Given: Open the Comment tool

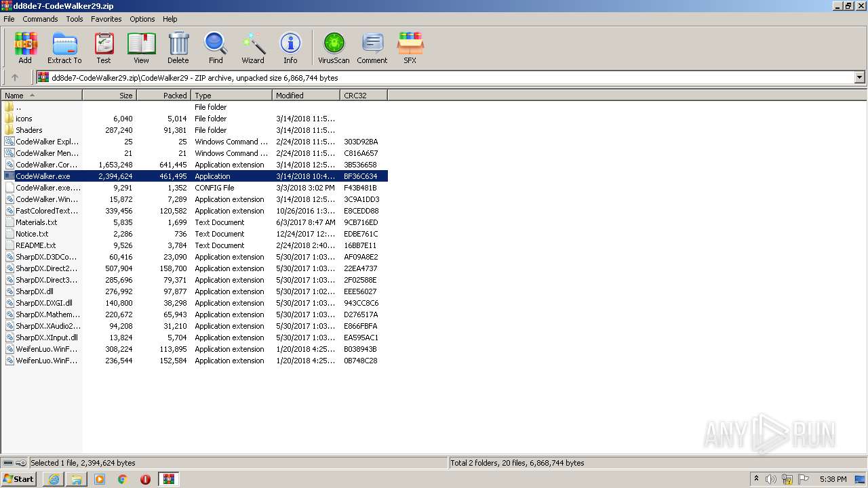Looking at the screenshot, I should (x=372, y=47).
